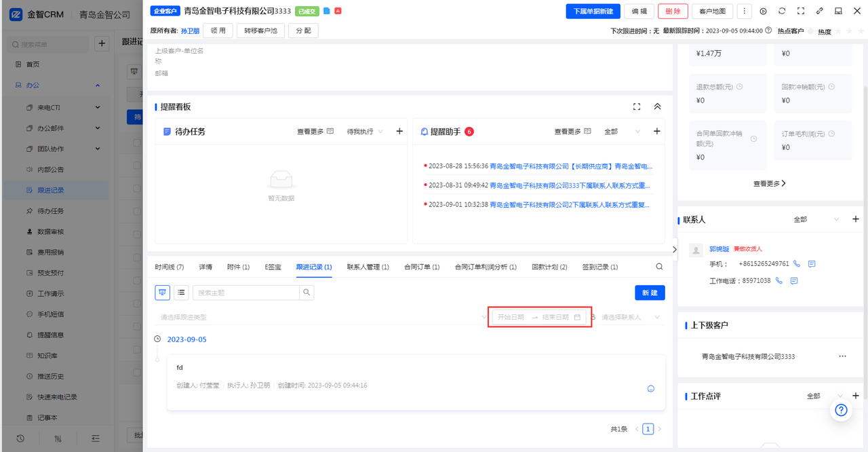
Task: Open search icon at tab bar end
Action: pyautogui.click(x=659, y=267)
